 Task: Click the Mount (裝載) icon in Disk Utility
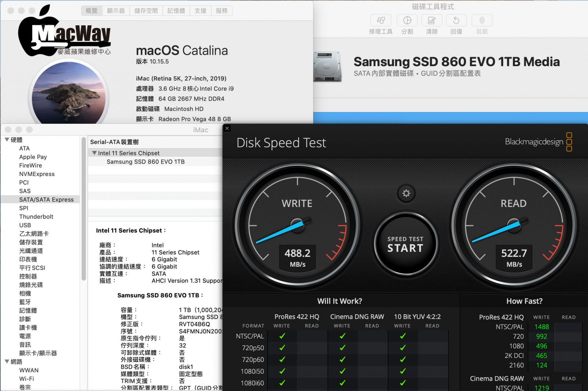click(x=482, y=20)
